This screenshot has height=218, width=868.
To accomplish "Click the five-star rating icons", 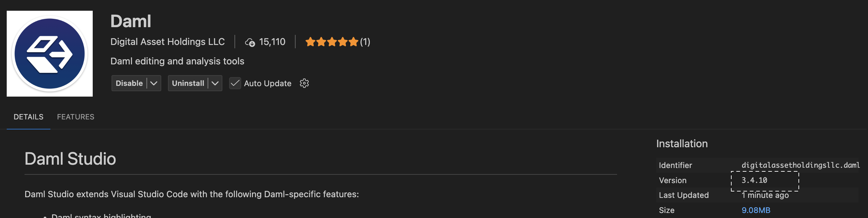I will pyautogui.click(x=331, y=42).
